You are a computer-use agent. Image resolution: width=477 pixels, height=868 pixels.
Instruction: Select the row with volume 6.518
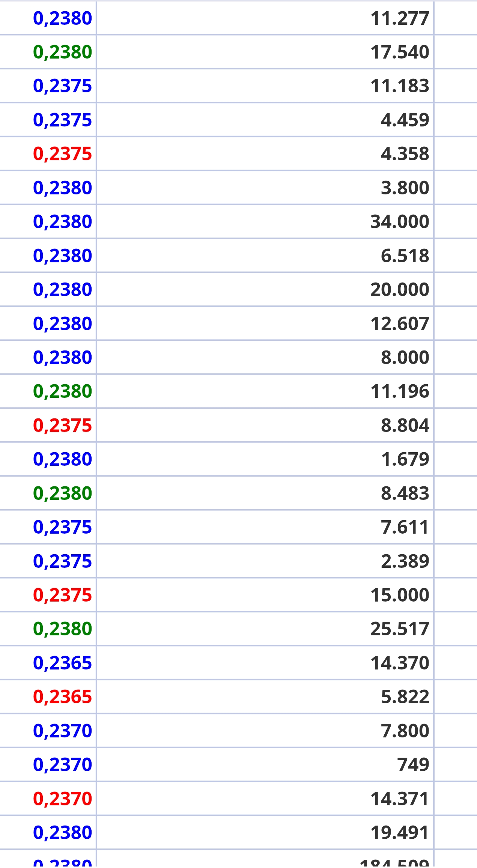[238, 256]
